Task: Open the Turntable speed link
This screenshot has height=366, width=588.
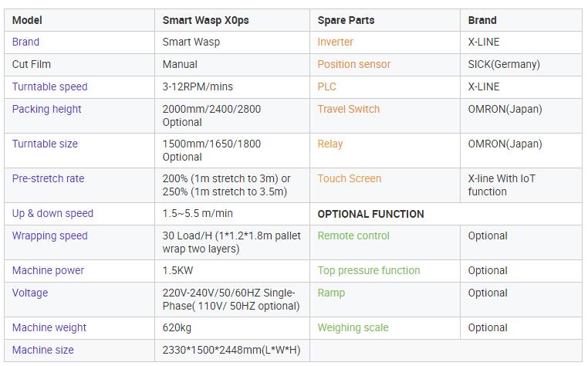Action: pos(49,86)
